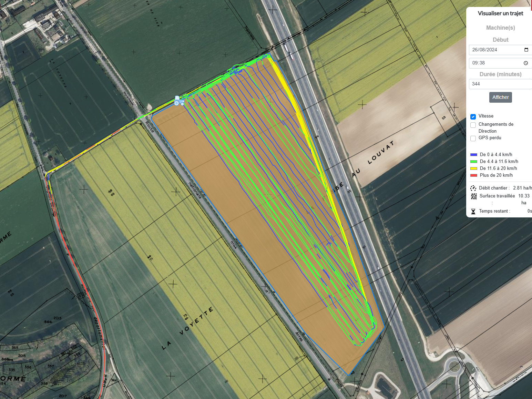Enable the Changements de Direction checkbox
Viewport: 532px width, 399px height.
[x=473, y=125]
